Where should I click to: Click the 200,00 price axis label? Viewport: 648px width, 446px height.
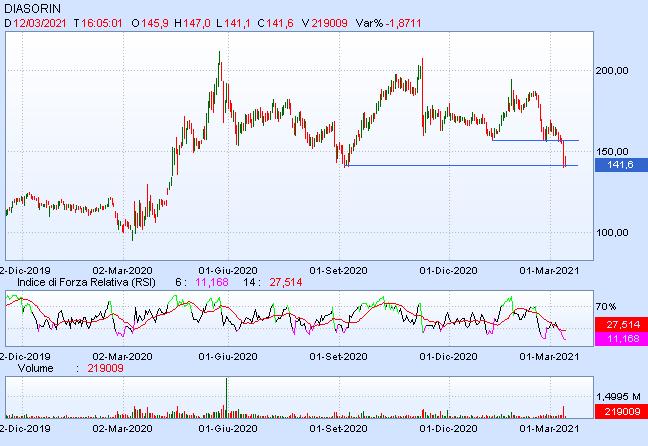pos(612,71)
